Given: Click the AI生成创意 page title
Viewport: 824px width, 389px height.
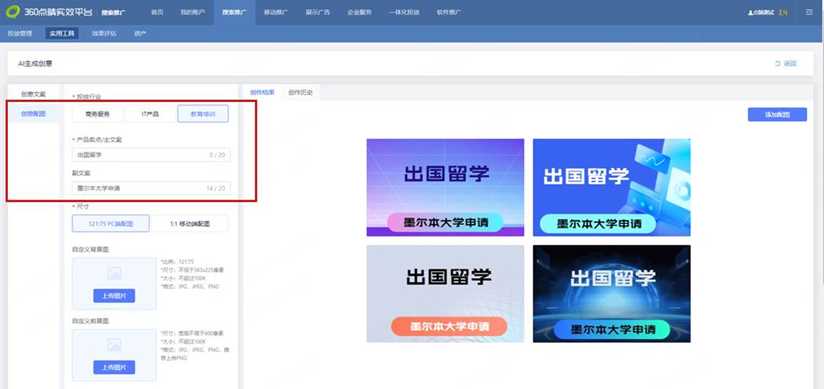Looking at the screenshot, I should pyautogui.click(x=35, y=64).
